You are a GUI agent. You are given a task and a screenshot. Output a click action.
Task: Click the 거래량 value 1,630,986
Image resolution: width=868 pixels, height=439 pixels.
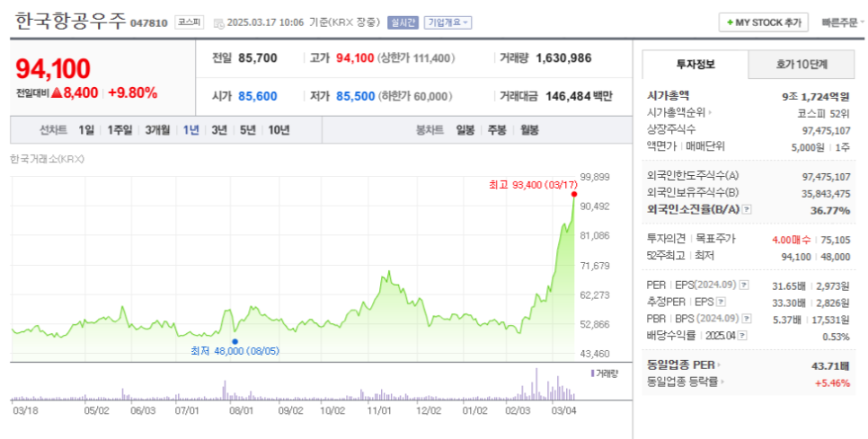click(563, 58)
